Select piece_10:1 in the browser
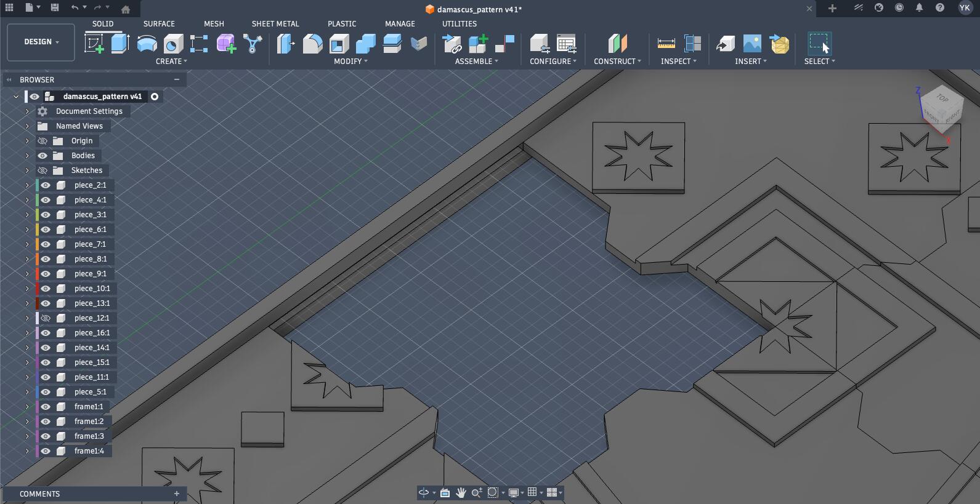The image size is (980, 504). 92,289
